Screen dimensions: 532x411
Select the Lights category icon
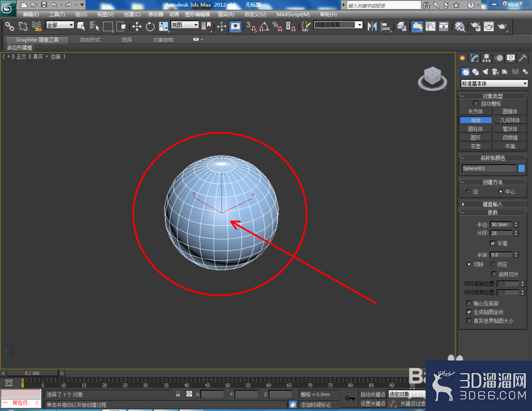point(486,72)
